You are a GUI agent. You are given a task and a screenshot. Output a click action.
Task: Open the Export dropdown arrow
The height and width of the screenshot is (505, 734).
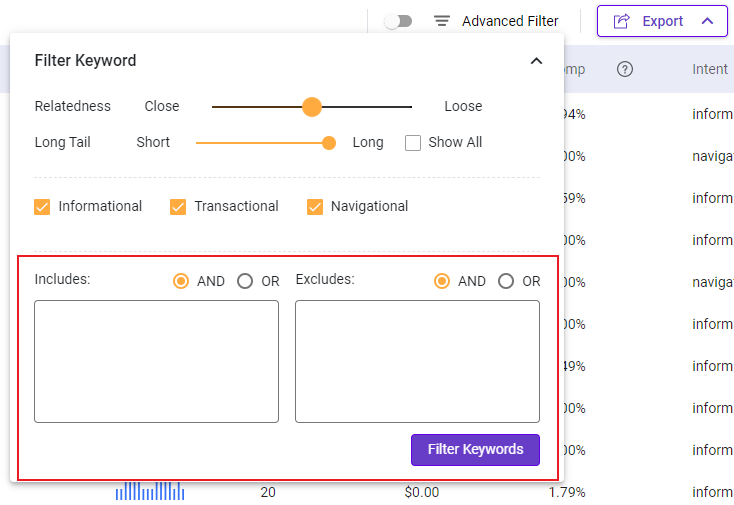click(707, 21)
